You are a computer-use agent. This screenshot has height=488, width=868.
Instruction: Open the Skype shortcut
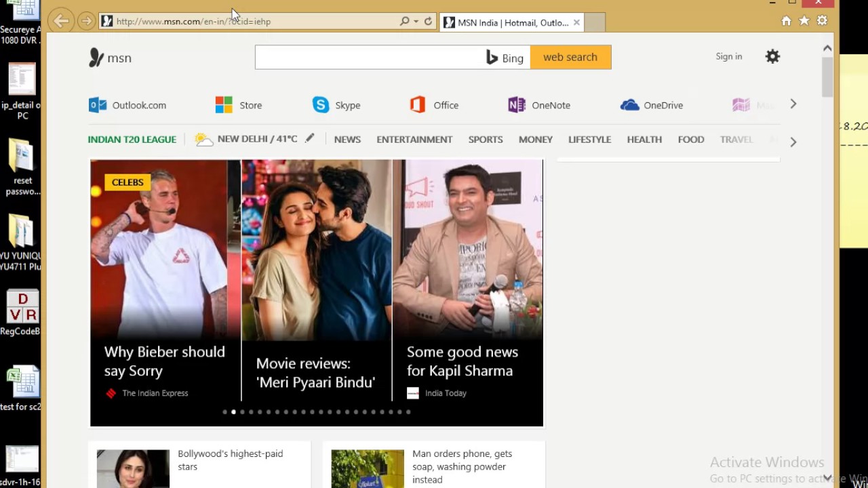[336, 105]
